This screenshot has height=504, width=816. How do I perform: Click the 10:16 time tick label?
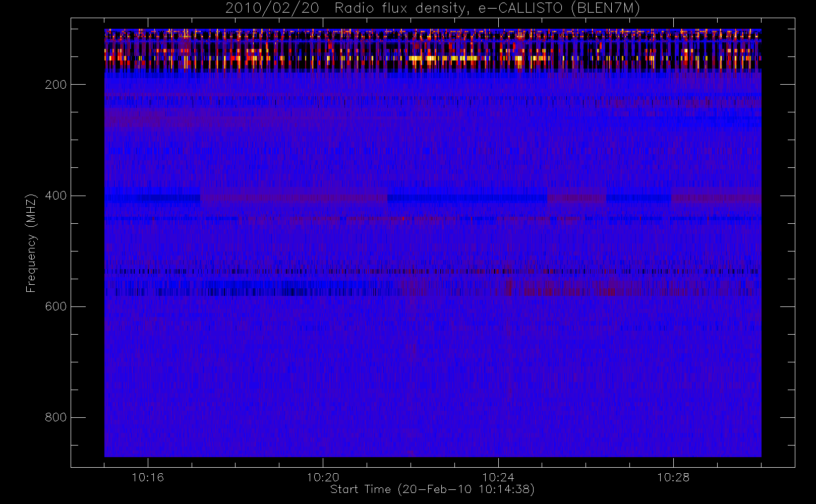pos(148,477)
